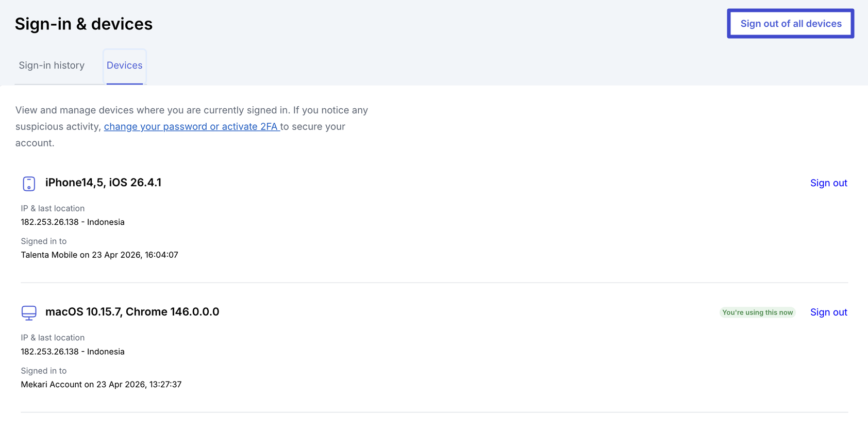868x429 pixels.
Task: Click the macOS device's IP address text
Action: (x=73, y=352)
